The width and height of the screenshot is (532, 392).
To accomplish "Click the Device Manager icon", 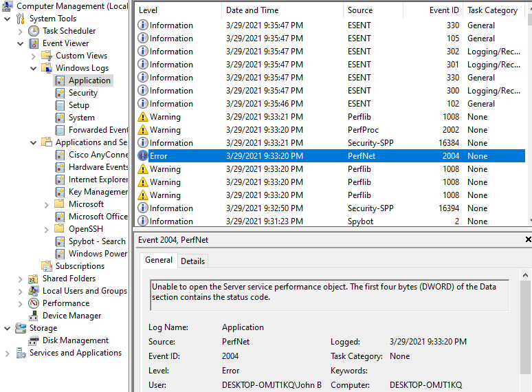I will tap(34, 316).
